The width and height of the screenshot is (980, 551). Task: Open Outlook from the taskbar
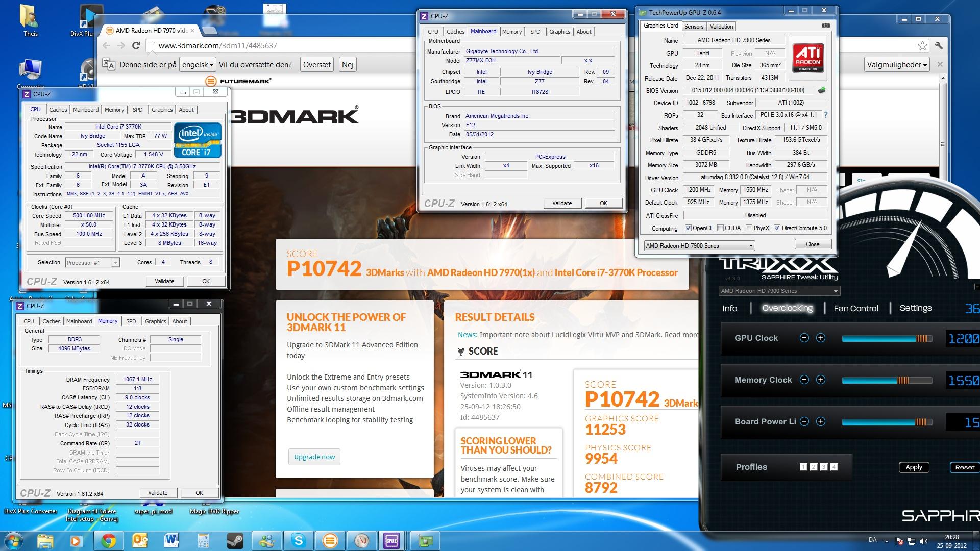(x=140, y=540)
